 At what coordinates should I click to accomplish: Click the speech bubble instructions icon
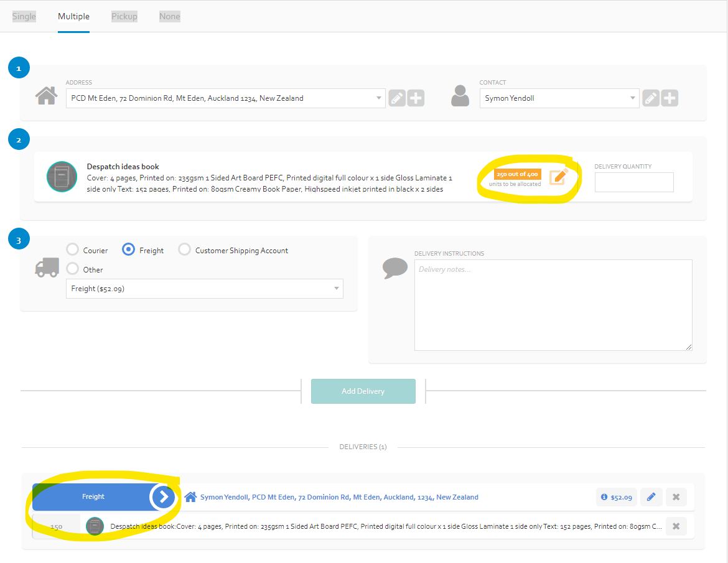pyautogui.click(x=394, y=268)
